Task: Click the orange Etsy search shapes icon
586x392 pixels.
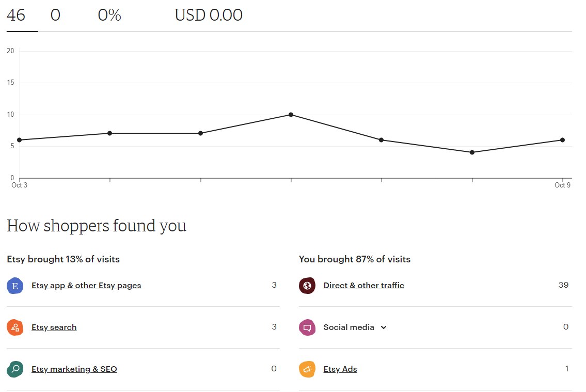Action: coord(15,328)
